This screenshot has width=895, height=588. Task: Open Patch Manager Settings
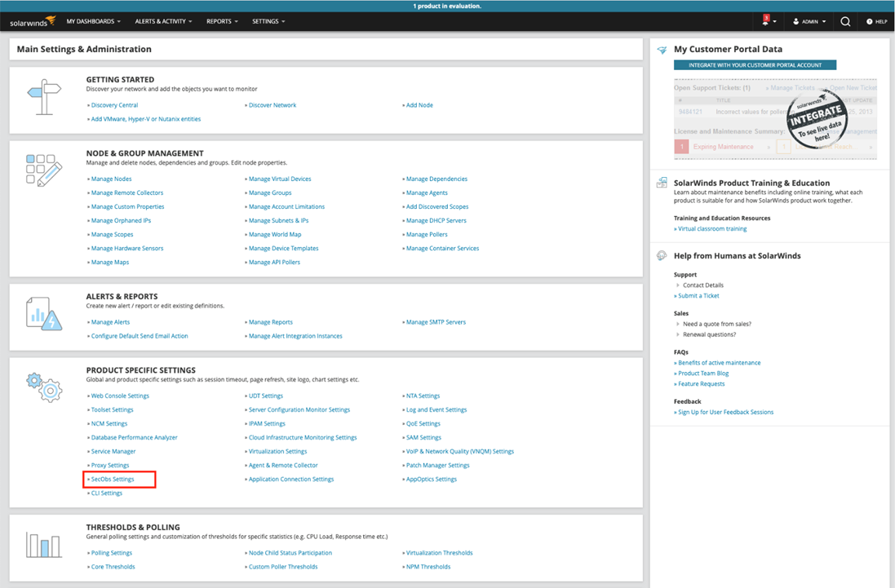click(x=438, y=466)
